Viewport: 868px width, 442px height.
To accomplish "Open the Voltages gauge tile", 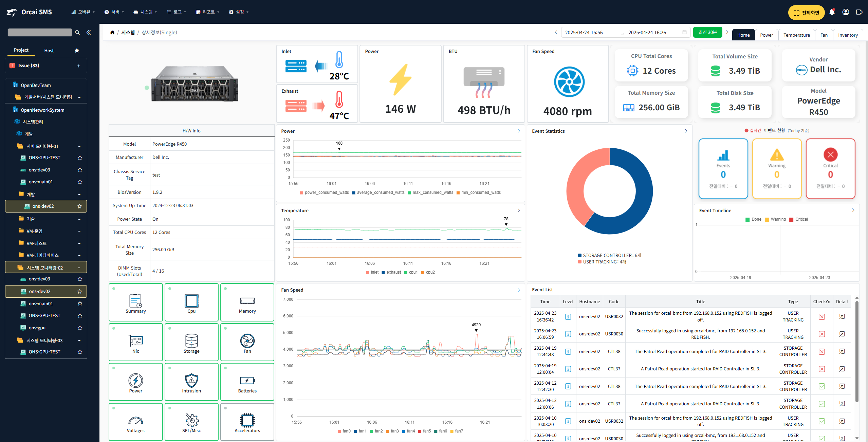I will click(x=135, y=422).
